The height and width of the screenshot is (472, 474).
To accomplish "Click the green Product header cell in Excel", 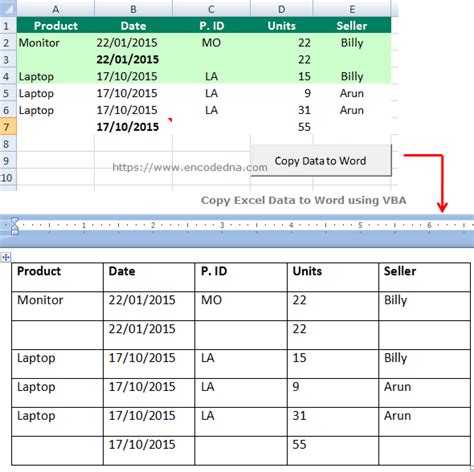I will pyautogui.click(x=56, y=25).
